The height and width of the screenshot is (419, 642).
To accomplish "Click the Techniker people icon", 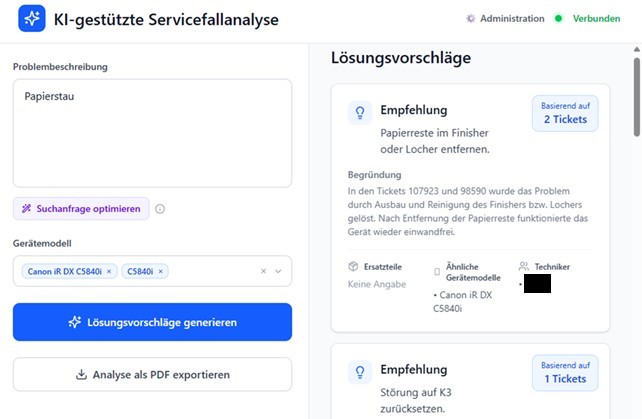I will tap(524, 267).
